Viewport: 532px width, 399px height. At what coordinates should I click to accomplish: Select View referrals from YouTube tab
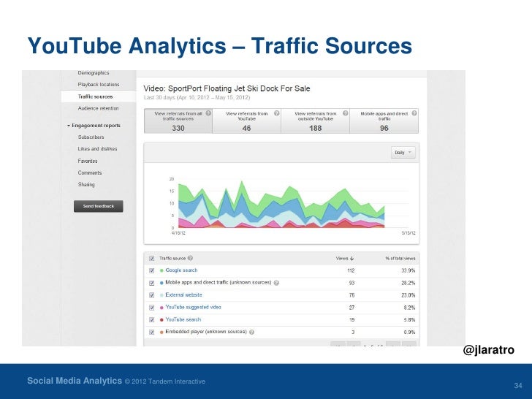pos(247,121)
